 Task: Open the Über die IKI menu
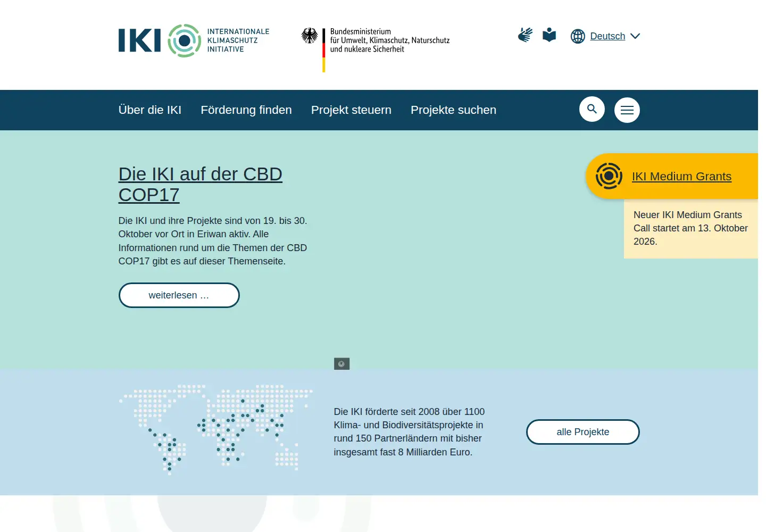[150, 110]
